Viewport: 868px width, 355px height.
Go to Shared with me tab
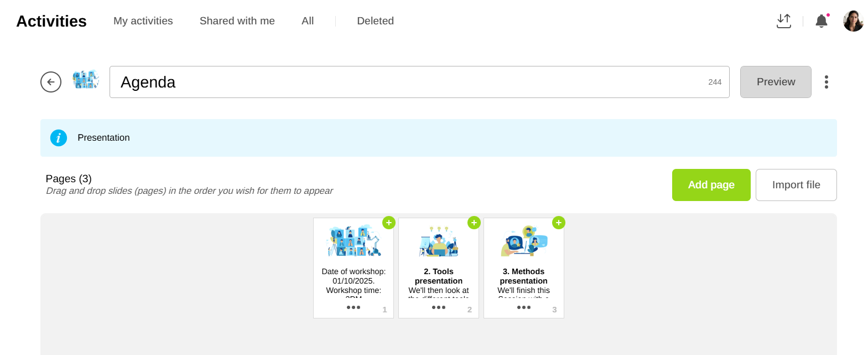pyautogui.click(x=237, y=21)
